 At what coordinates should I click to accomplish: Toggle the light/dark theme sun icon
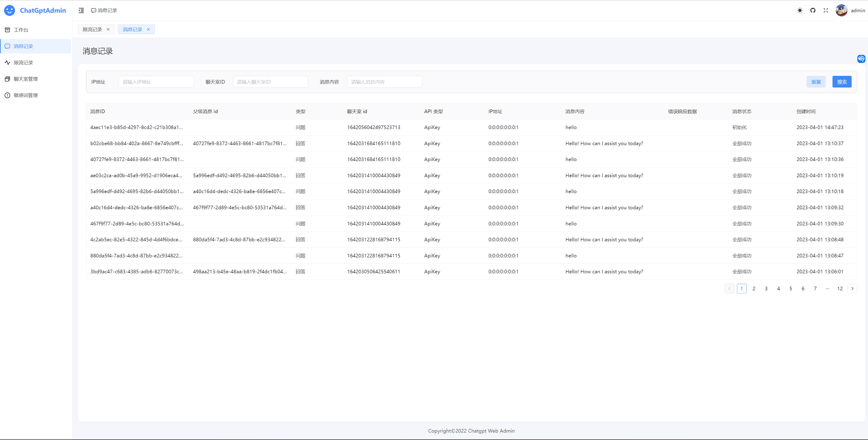pyautogui.click(x=800, y=11)
